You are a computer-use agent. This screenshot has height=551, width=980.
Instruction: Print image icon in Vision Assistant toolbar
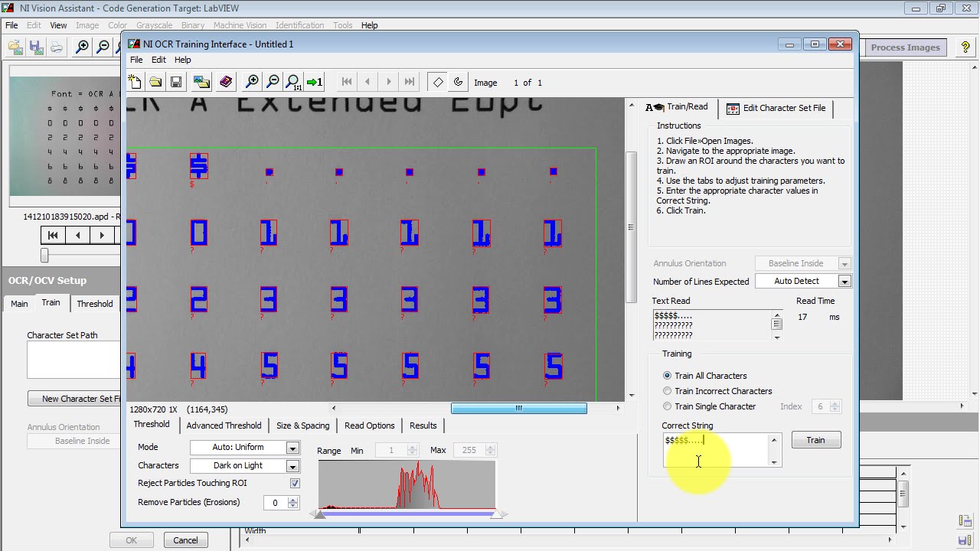click(x=57, y=47)
